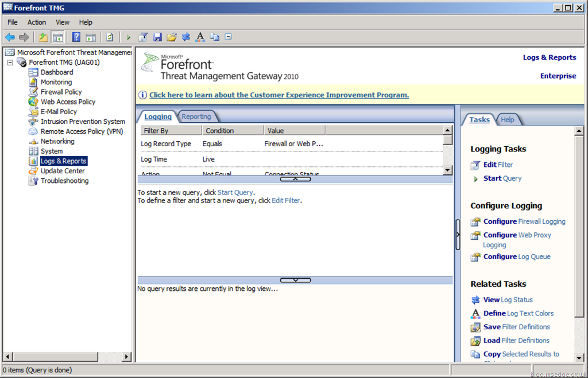The width and height of the screenshot is (588, 378).
Task: Click the Load Filter Definitions folder toolbar icon
Action: point(172,37)
